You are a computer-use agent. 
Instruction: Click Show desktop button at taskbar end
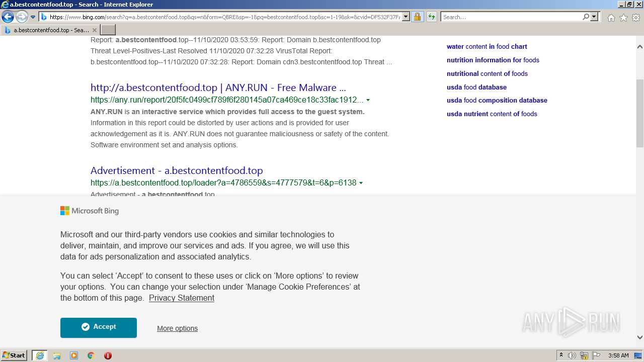tap(638, 355)
